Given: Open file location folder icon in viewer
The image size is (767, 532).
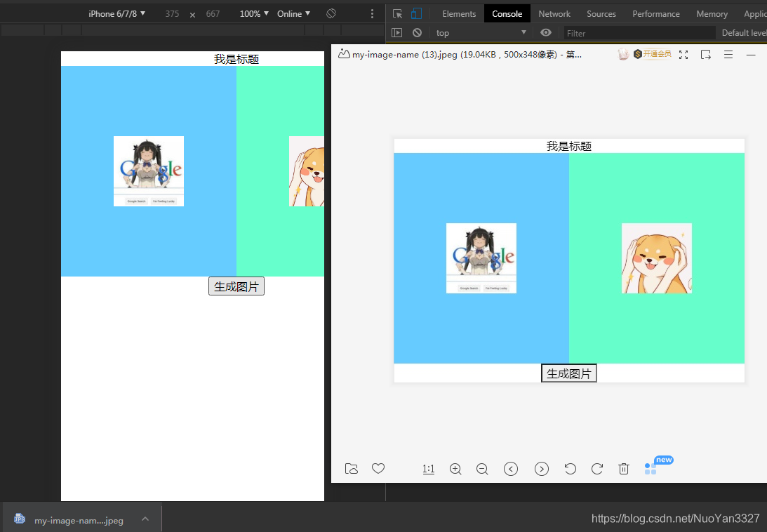Looking at the screenshot, I should (351, 469).
